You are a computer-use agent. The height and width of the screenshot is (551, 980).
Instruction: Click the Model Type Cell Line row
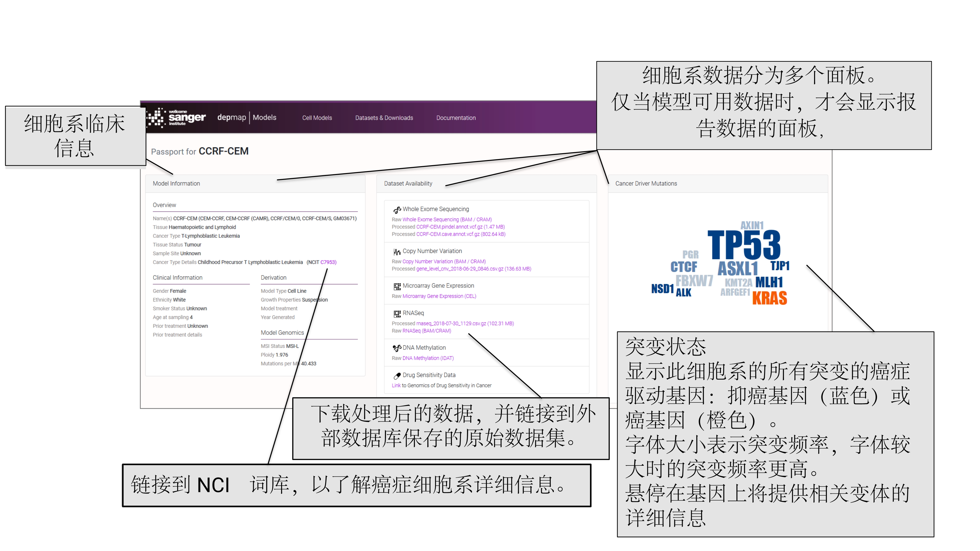point(284,291)
